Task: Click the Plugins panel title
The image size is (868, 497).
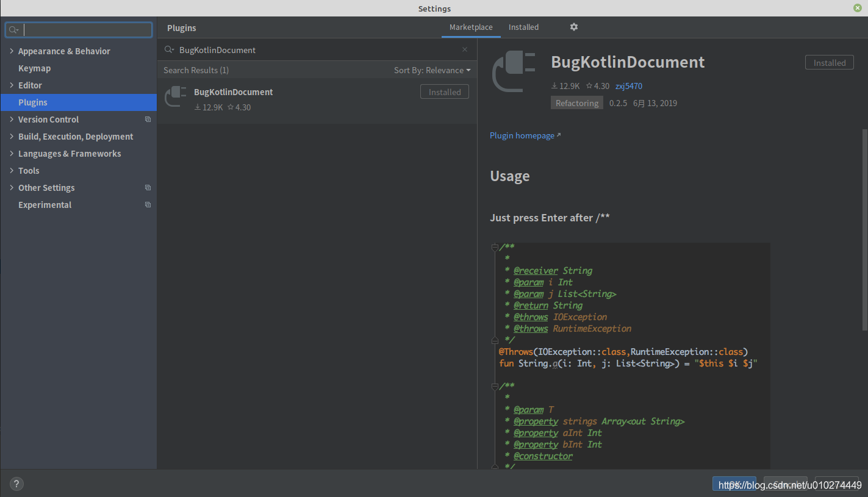Action: [182, 28]
